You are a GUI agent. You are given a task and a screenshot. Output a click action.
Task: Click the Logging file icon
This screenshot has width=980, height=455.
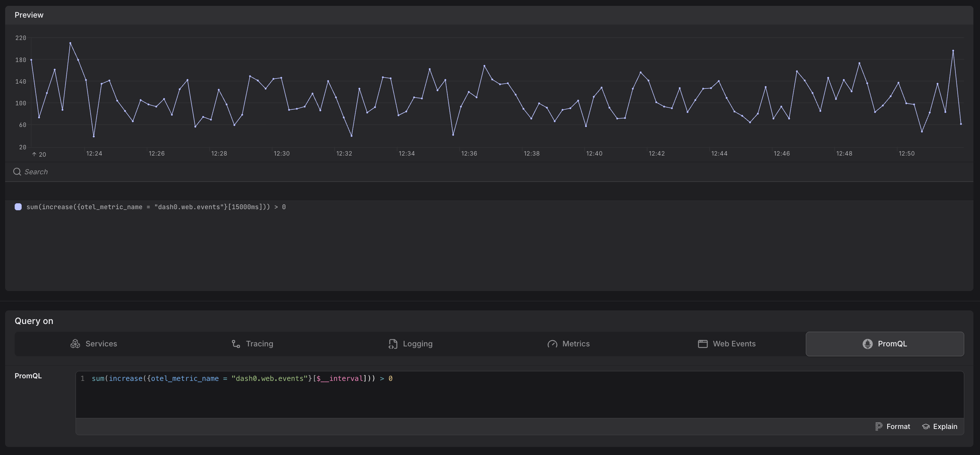[392, 344]
